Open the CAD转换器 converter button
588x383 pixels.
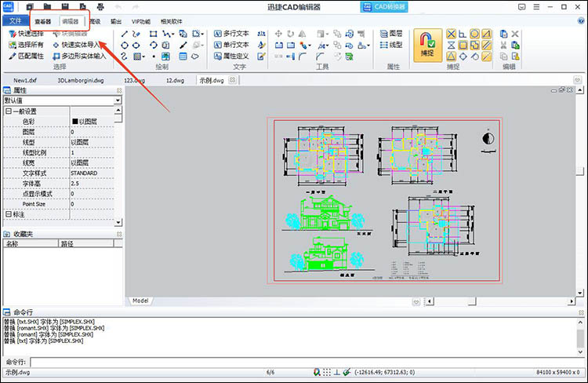pos(384,7)
